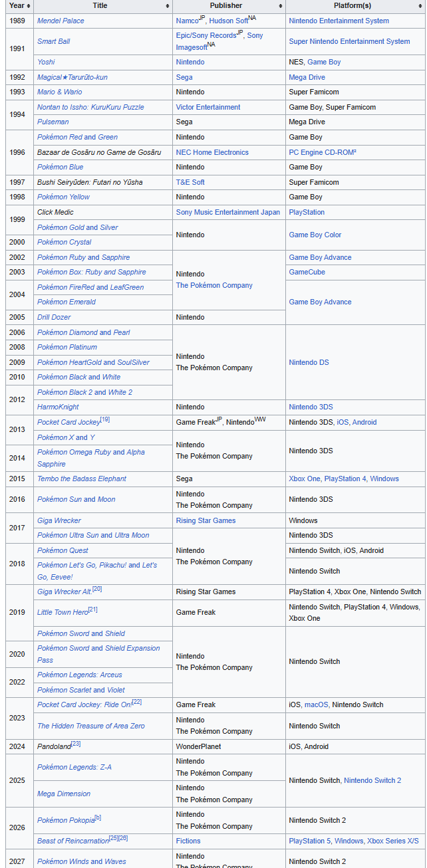
Task: Open citation [23] next to Pandoland
Action: point(76,744)
